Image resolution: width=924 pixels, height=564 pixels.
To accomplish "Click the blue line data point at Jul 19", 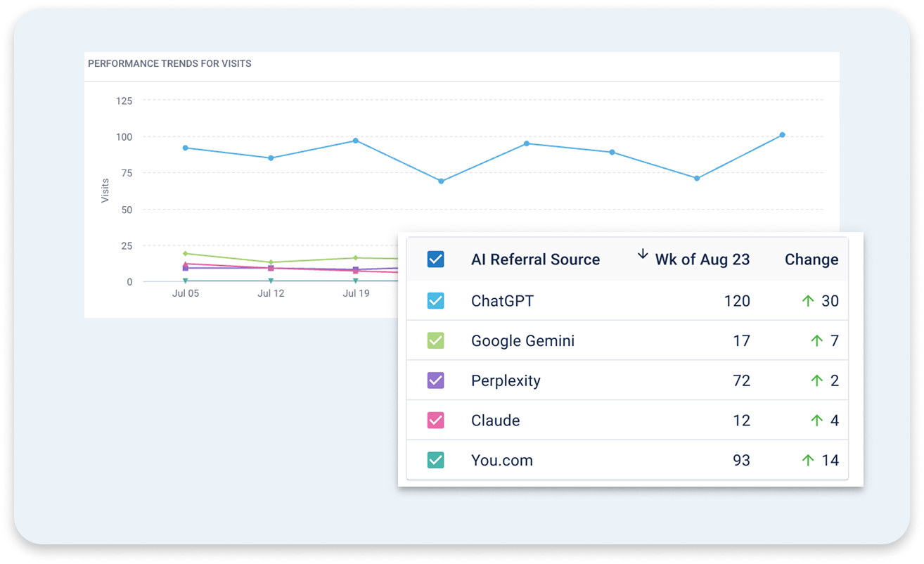I will pyautogui.click(x=356, y=141).
